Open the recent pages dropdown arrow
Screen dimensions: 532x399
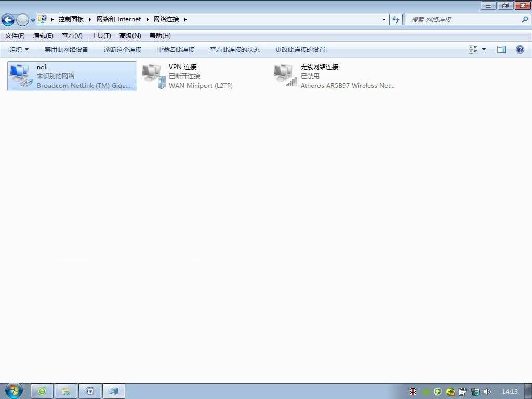click(33, 20)
